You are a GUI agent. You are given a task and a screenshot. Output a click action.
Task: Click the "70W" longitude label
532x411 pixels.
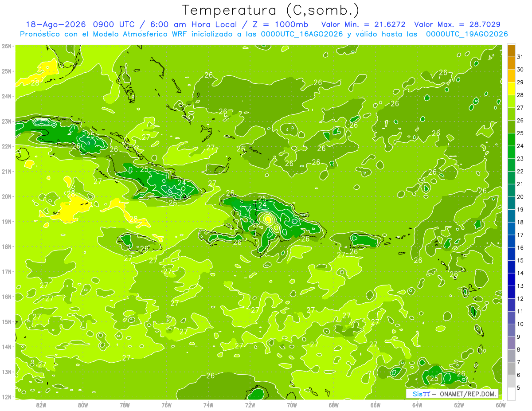tap(292, 405)
